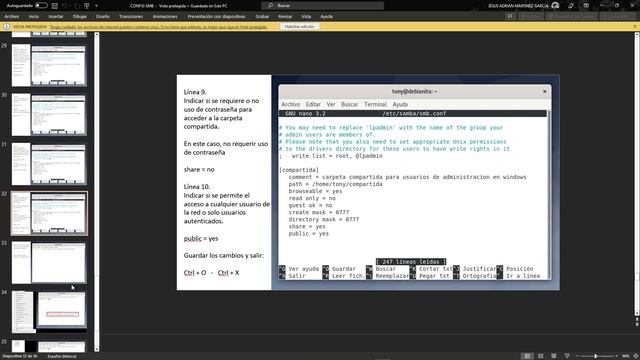The image size is (640, 360).
Task: Click Habilitar edición button
Action: (300, 27)
